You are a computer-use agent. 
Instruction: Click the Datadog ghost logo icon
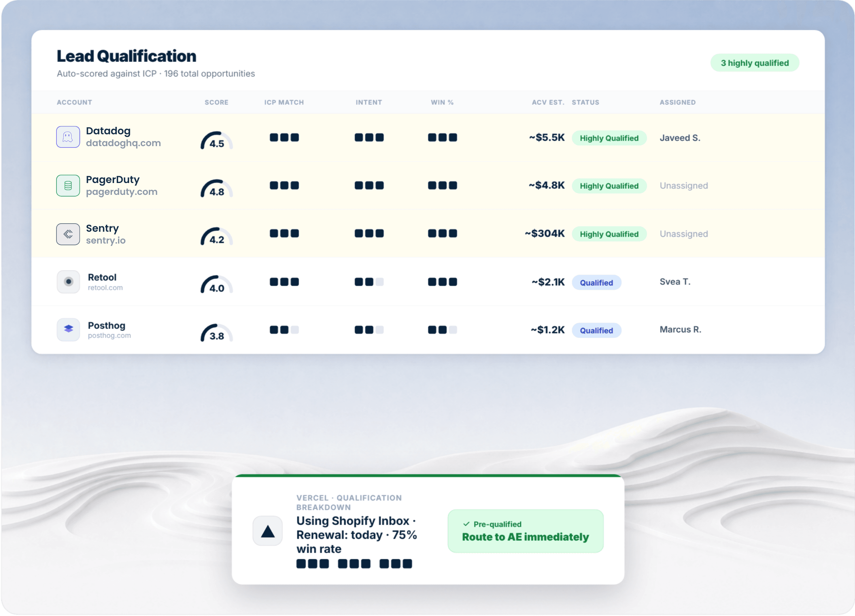(x=68, y=137)
